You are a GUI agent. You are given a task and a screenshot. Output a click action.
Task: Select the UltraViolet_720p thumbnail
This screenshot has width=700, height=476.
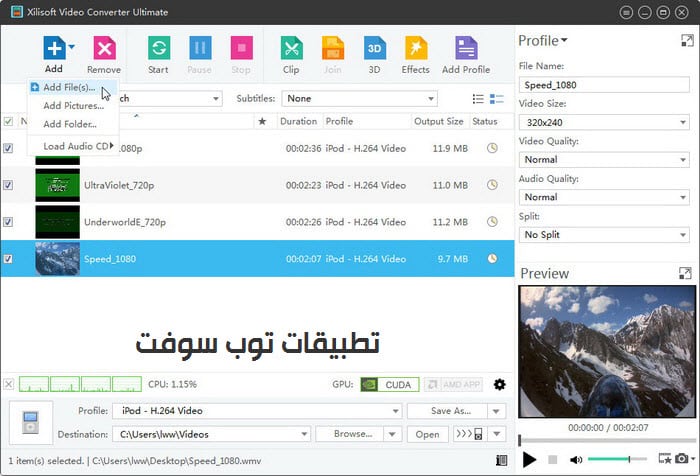coord(58,185)
